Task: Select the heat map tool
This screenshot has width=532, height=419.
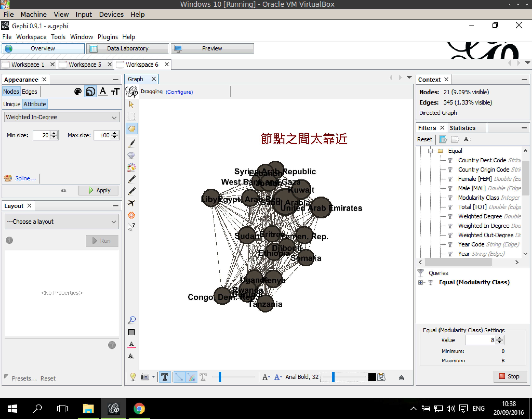Action: 131,215
